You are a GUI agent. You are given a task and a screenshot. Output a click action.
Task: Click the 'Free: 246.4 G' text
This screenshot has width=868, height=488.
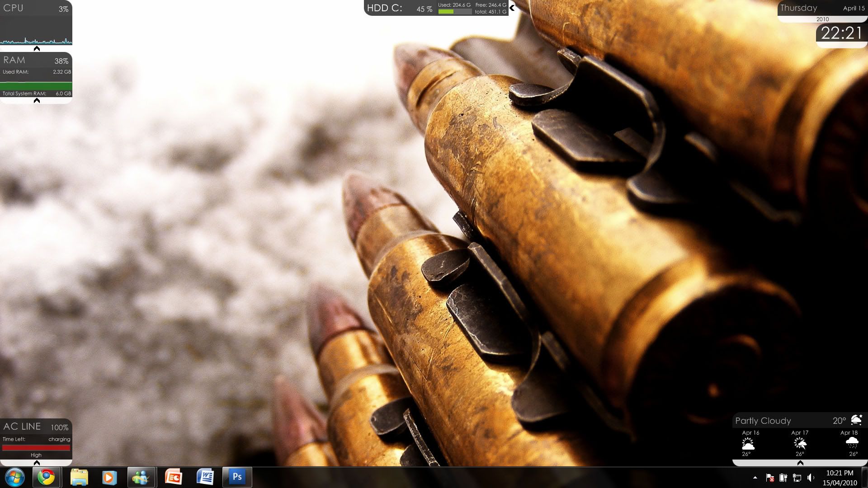point(491,5)
